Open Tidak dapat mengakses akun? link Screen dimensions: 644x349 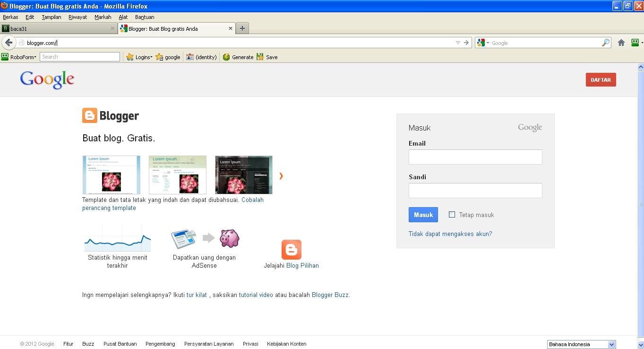click(450, 234)
